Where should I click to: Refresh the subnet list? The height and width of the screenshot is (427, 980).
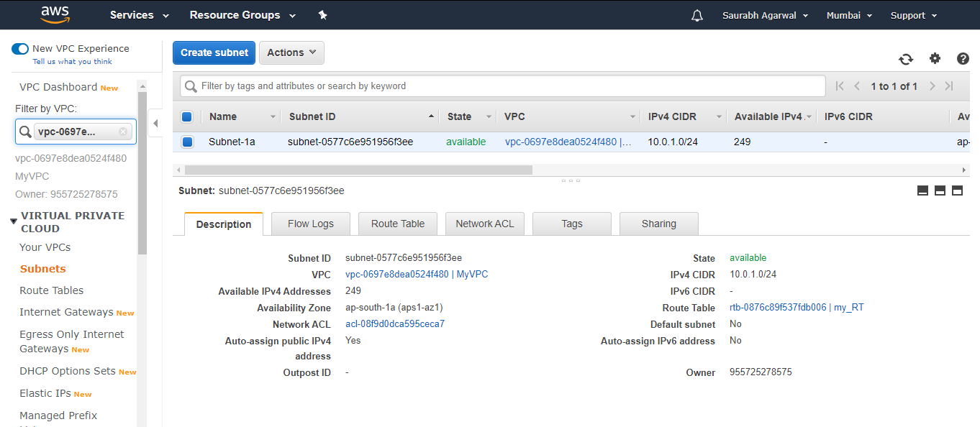906,59
